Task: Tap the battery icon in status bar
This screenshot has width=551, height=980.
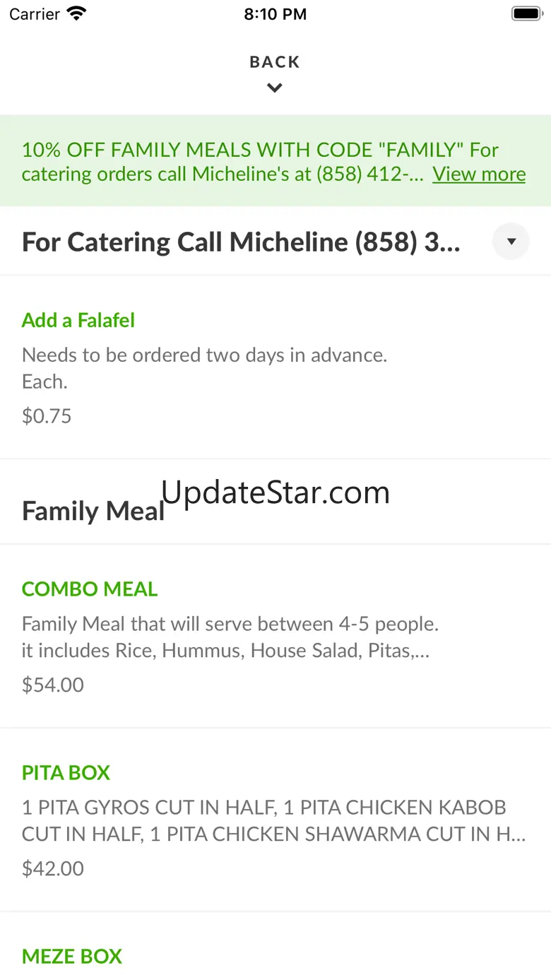Action: click(x=526, y=13)
